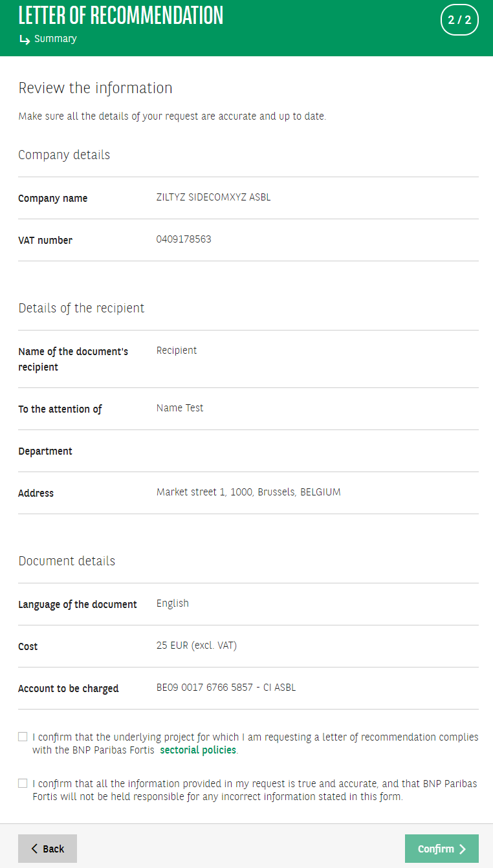
Task: Click the English document language value
Action: point(173,603)
